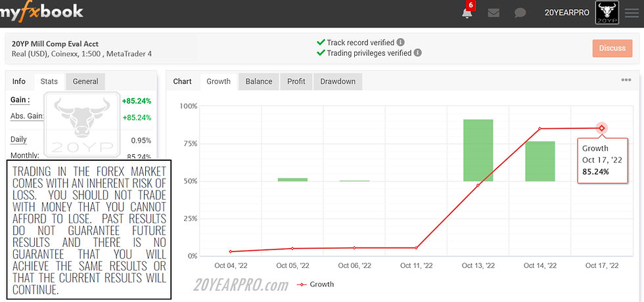Select the Drawdown chart tab
The image size is (644, 302).
pos(338,81)
